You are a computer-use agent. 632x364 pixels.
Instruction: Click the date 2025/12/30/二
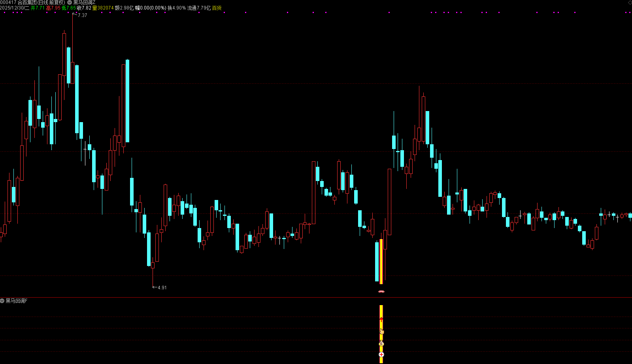(15, 8)
